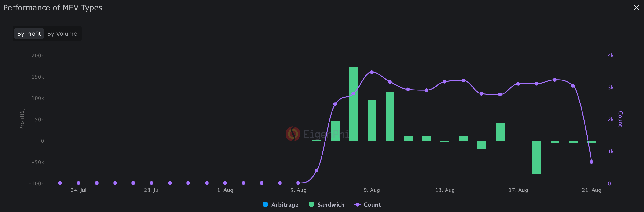Click the purple 'Count' axis title
This screenshot has height=212, width=644.
pos(621,119)
